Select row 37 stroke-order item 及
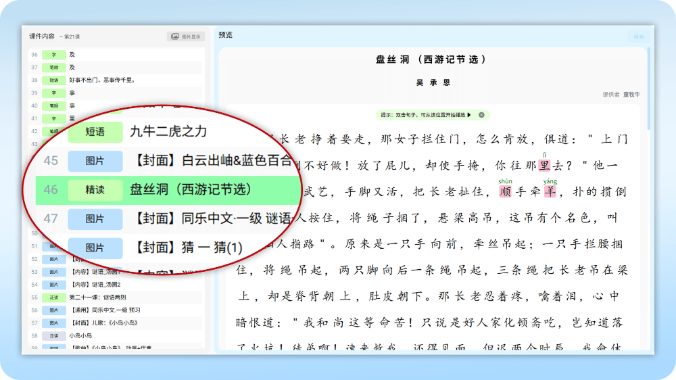676x380 pixels. pos(116,67)
